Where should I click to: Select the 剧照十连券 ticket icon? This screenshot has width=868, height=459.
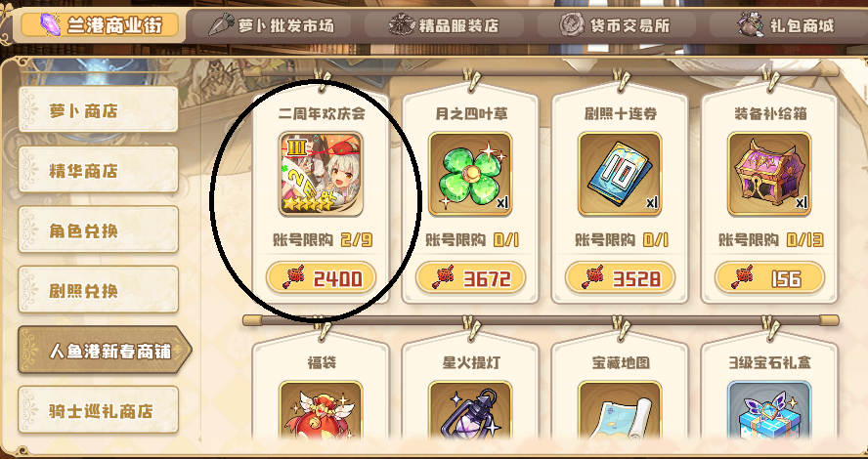[x=620, y=174]
